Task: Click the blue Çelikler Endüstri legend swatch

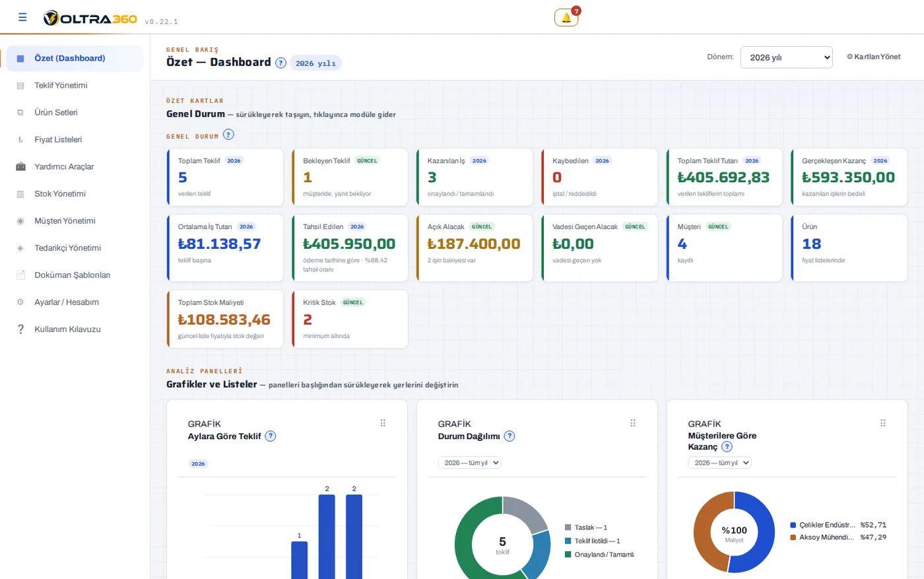Action: pos(793,526)
